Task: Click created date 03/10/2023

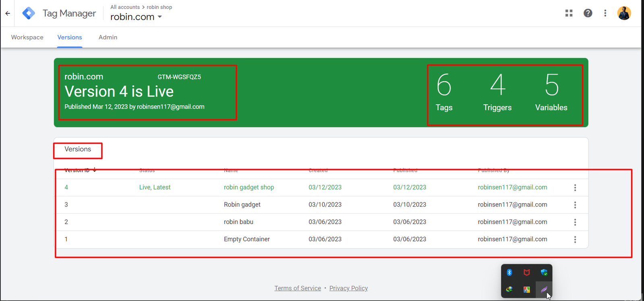Action: click(325, 205)
